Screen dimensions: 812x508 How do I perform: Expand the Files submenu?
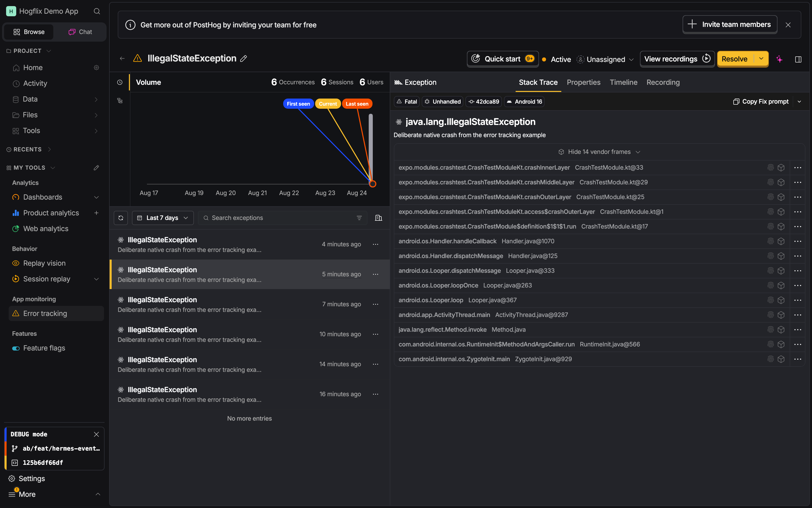click(x=96, y=115)
